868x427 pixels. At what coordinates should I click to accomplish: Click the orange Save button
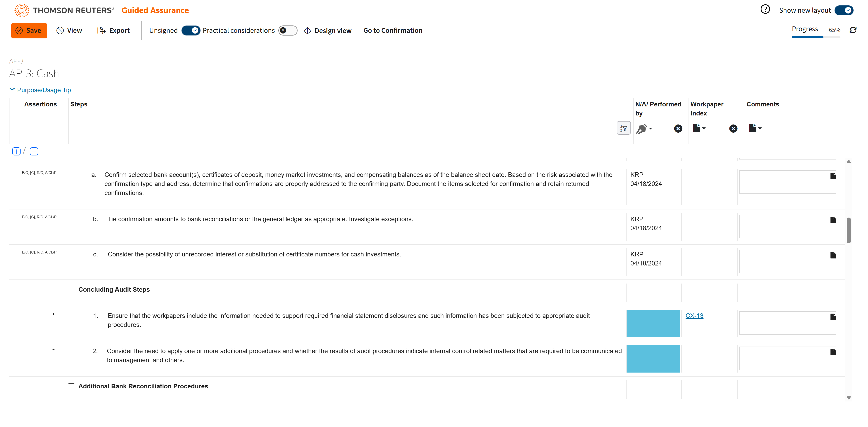29,31
